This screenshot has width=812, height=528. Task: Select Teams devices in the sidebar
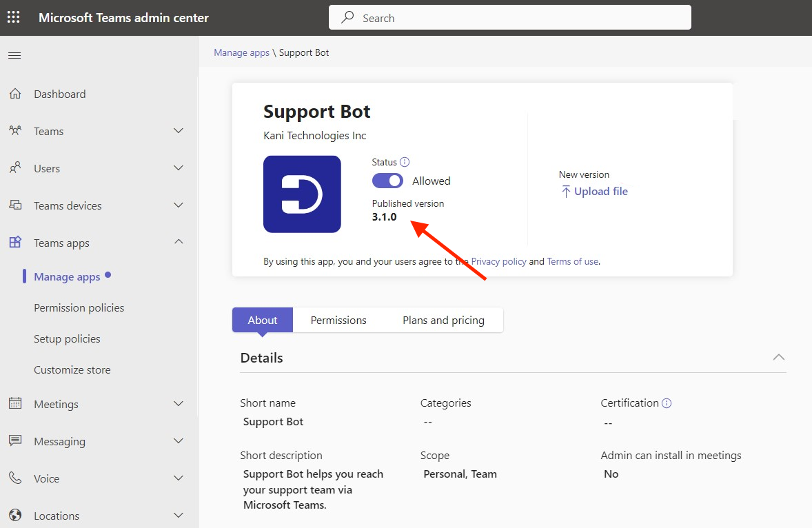[68, 205]
